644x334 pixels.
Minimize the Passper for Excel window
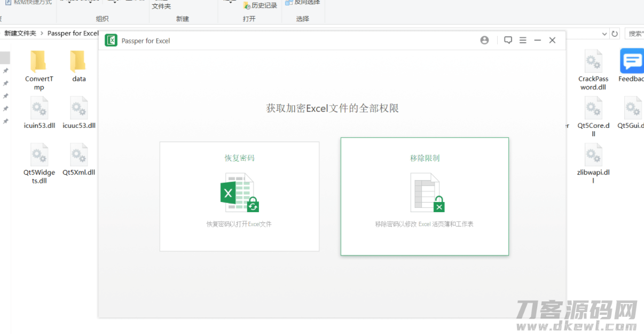coord(538,40)
